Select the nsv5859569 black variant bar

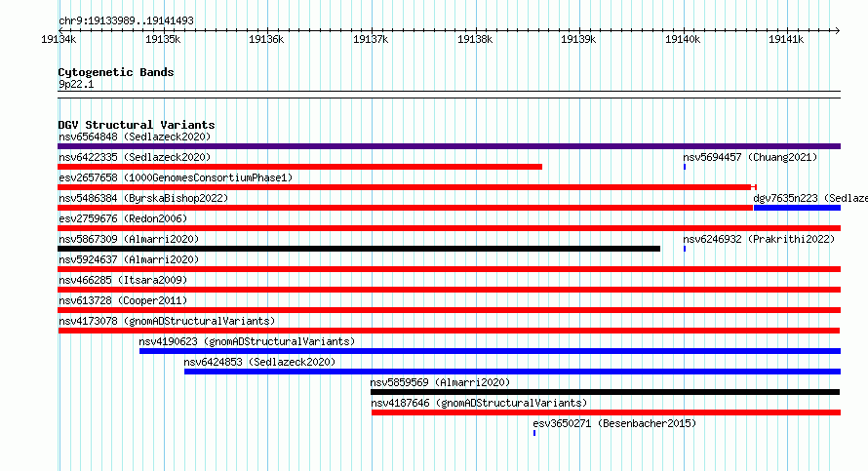point(605,392)
